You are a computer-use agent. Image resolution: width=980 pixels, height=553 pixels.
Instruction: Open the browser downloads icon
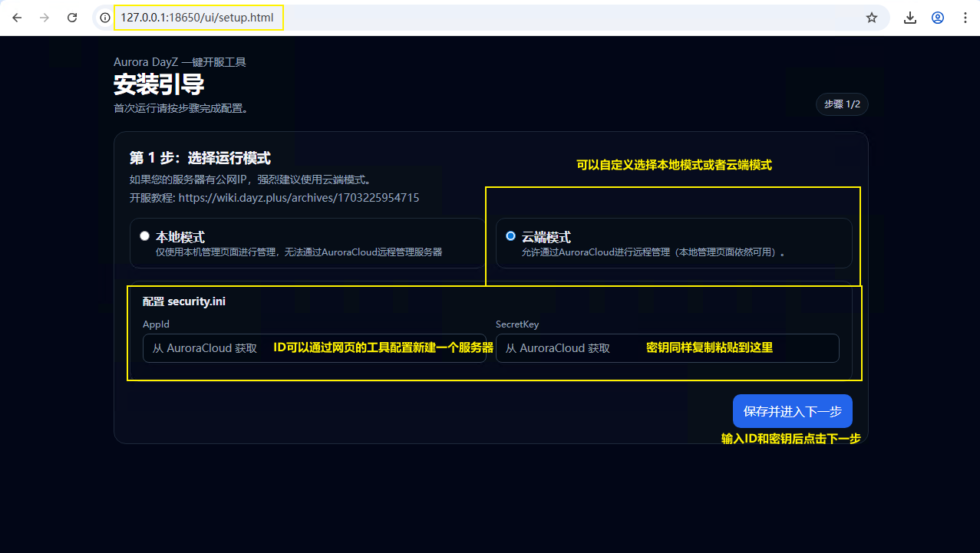(x=910, y=18)
